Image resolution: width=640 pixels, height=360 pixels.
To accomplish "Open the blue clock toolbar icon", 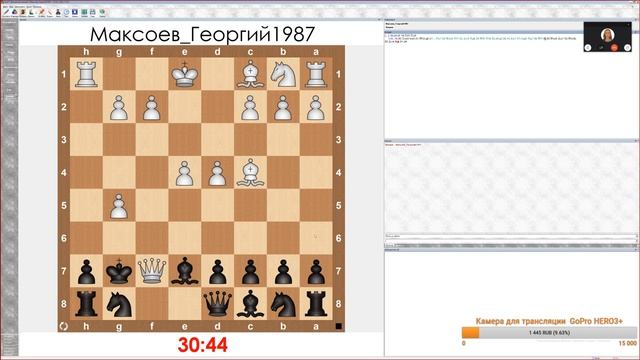I will click(x=66, y=12).
